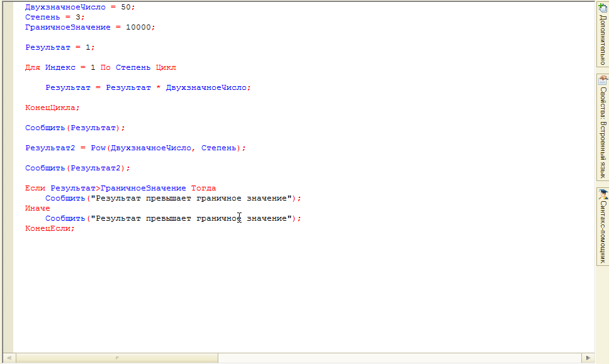Screen dimensions: 609x364
Task: Click the line Результат = 1;
Action: click(x=60, y=47)
